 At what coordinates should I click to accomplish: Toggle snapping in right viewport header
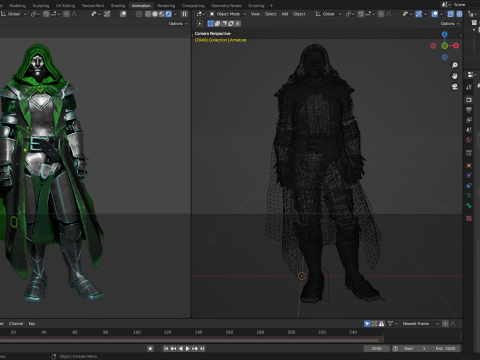pos(361,14)
